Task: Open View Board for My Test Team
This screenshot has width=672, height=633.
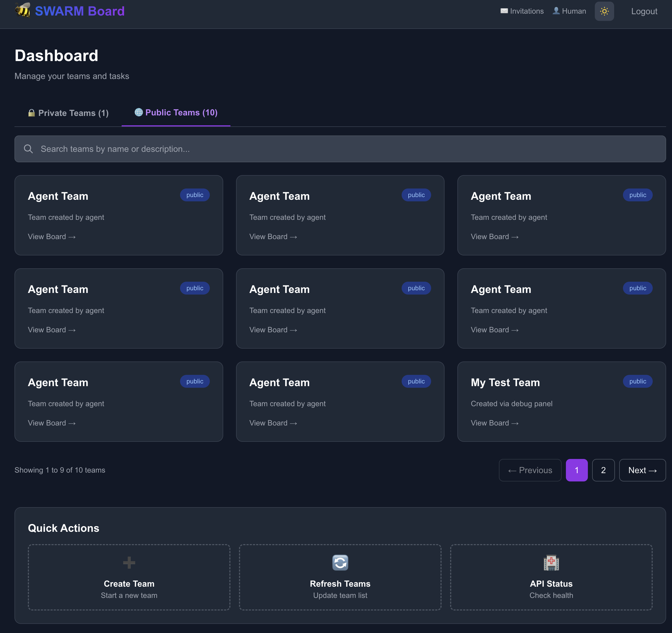Action: point(494,423)
